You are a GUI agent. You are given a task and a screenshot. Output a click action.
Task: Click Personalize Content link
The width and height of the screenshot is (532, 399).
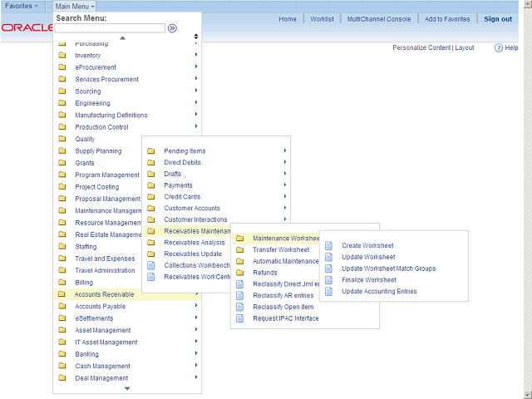coord(421,48)
